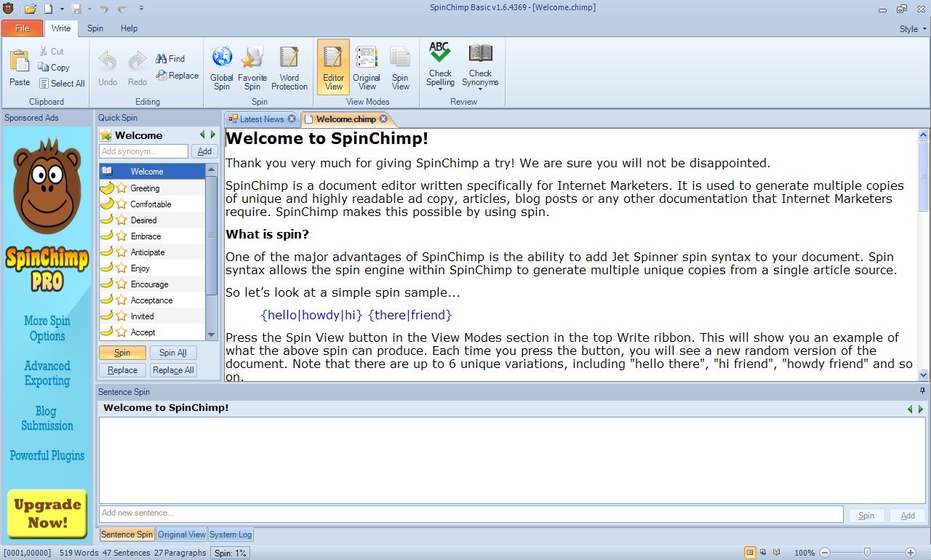Open a file from quick access toolbar

click(x=30, y=9)
